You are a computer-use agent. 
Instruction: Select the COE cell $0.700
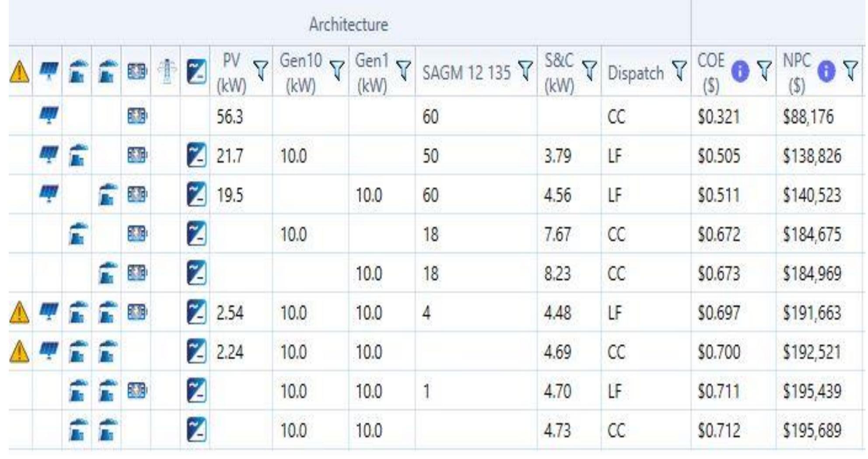click(x=719, y=352)
